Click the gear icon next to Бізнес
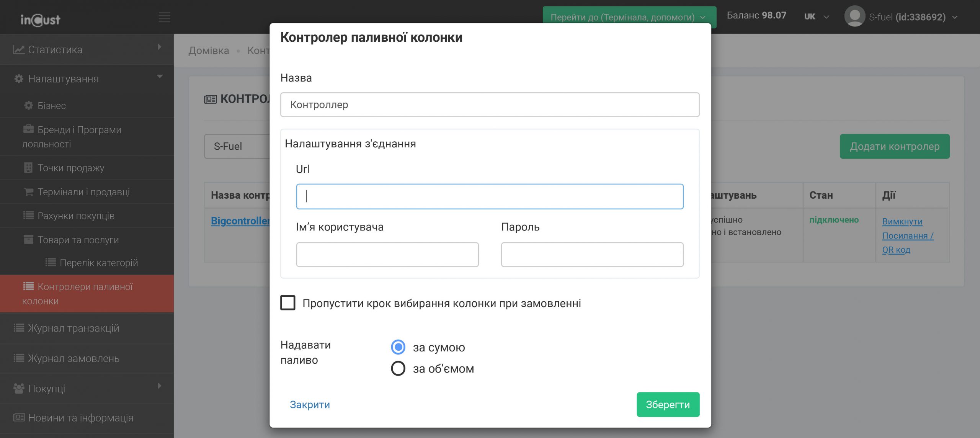 [x=28, y=105]
